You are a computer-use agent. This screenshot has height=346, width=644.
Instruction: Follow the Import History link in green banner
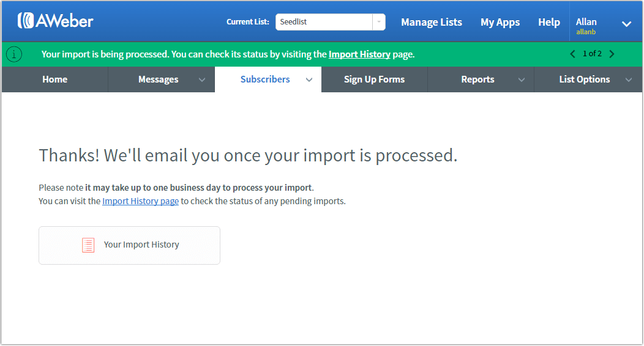click(359, 54)
